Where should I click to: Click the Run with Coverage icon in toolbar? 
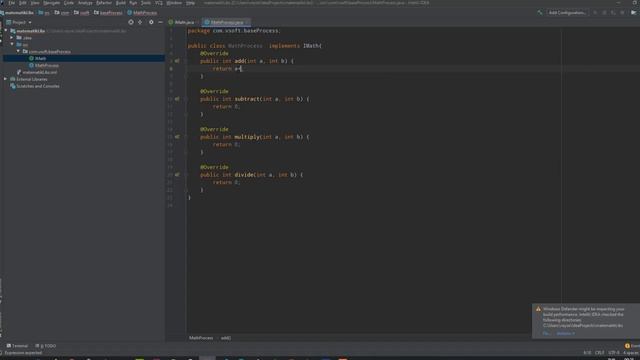613,13
